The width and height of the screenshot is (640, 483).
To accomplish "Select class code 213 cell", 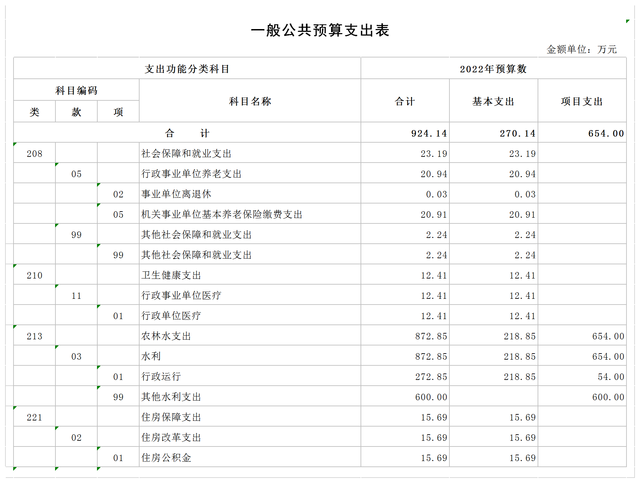I will click(34, 336).
